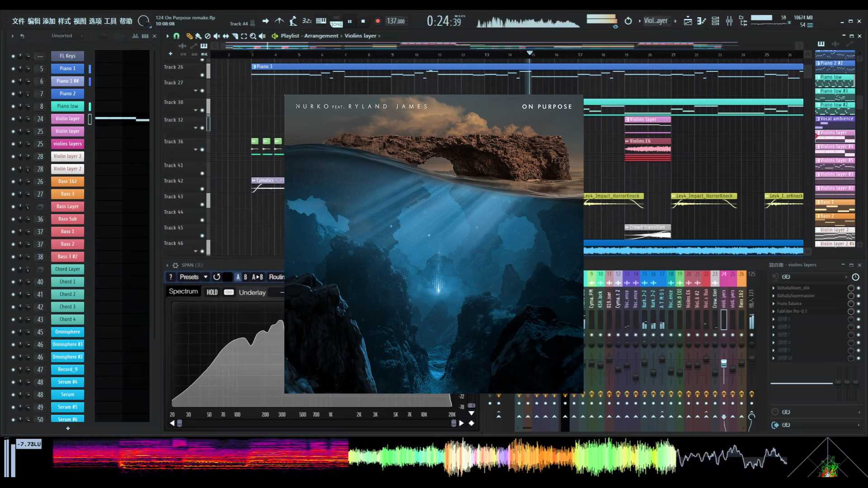Open the channel rack view icon
Viewport: 868px width, 488px height.
click(715, 21)
